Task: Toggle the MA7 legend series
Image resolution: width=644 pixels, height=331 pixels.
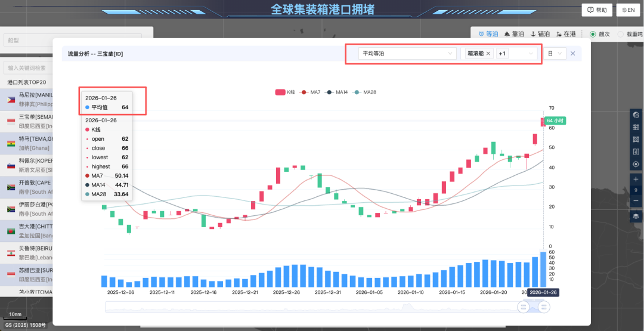Action: [x=311, y=92]
